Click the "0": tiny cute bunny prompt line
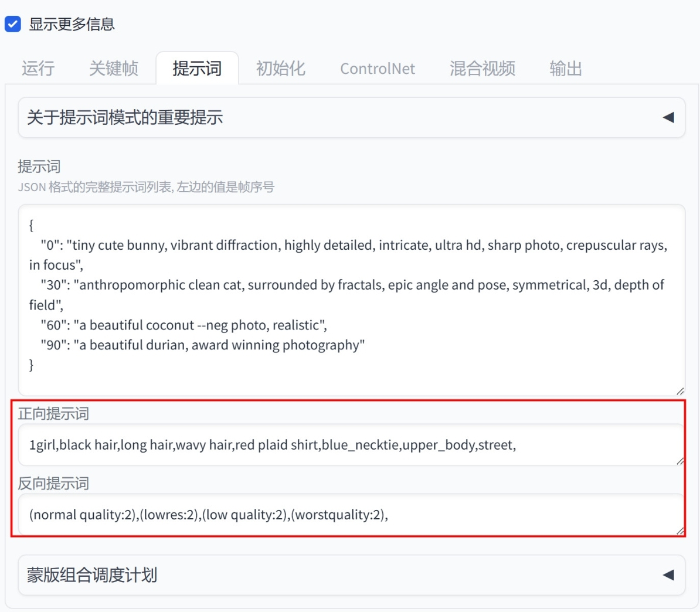700x612 pixels. (348, 255)
